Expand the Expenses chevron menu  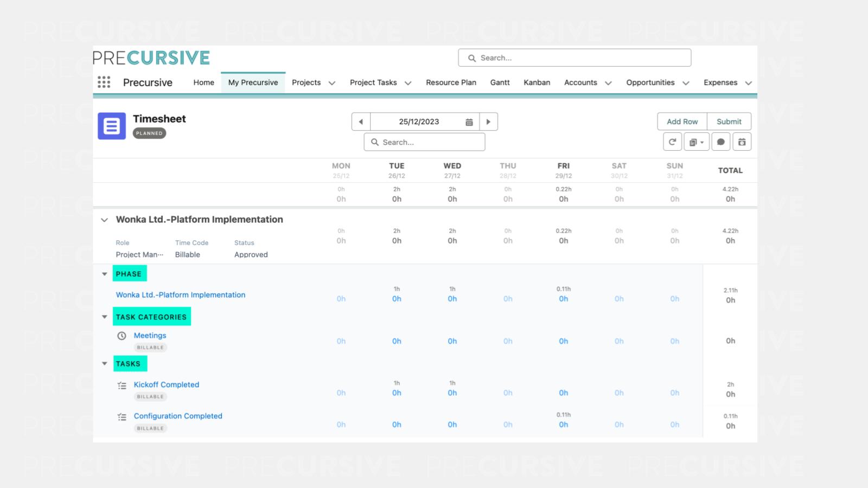click(749, 83)
